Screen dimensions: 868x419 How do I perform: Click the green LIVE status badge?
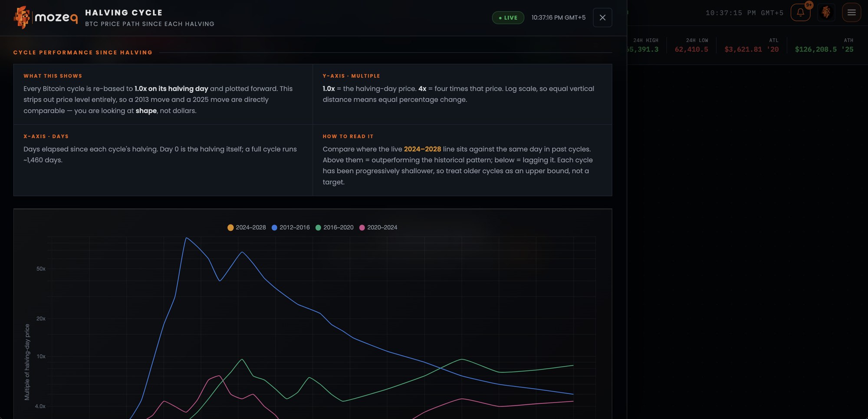point(508,18)
